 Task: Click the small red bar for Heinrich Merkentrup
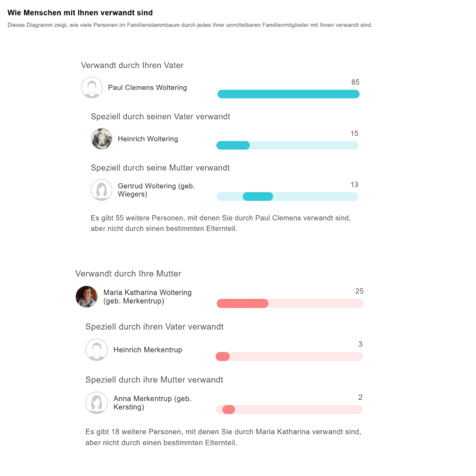(223, 357)
